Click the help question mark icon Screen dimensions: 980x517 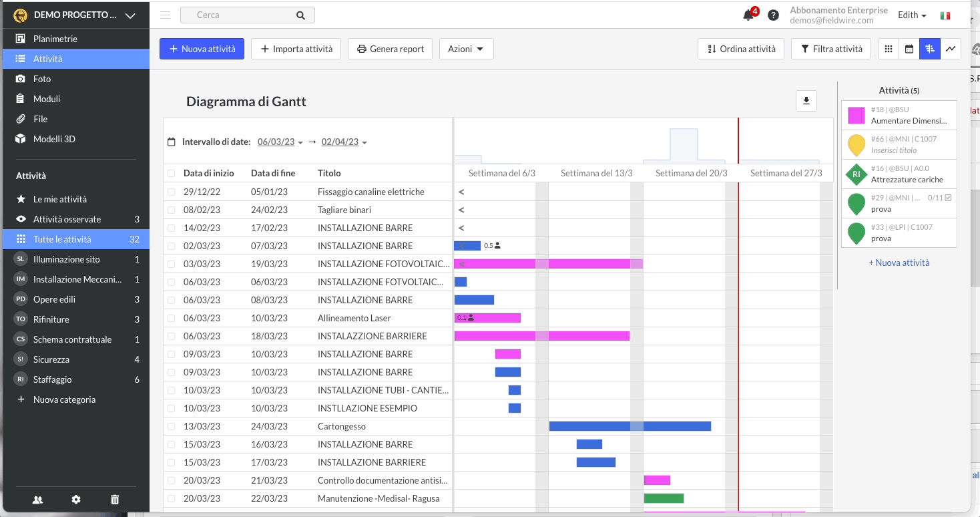(773, 15)
